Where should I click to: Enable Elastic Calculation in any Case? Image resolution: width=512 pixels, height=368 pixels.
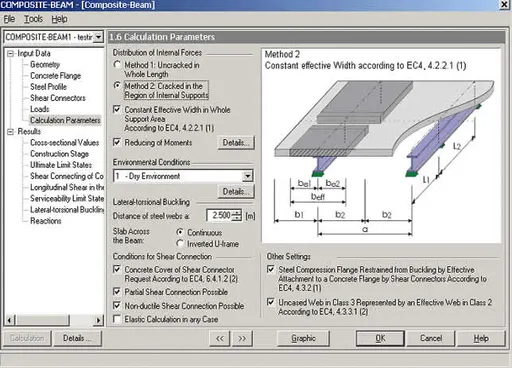pos(117,319)
